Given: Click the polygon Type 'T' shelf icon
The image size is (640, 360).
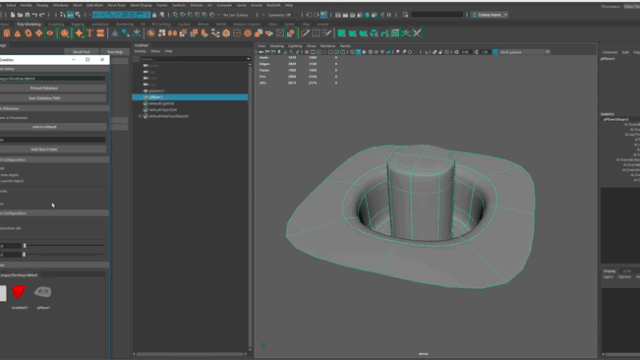Looking at the screenshot, I should 89,33.
